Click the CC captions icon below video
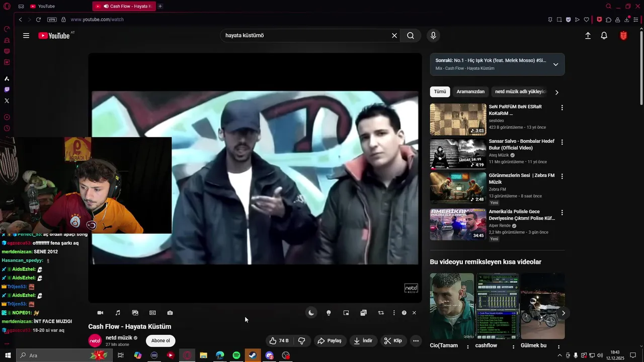The height and width of the screenshot is (362, 644). pyautogui.click(x=152, y=313)
